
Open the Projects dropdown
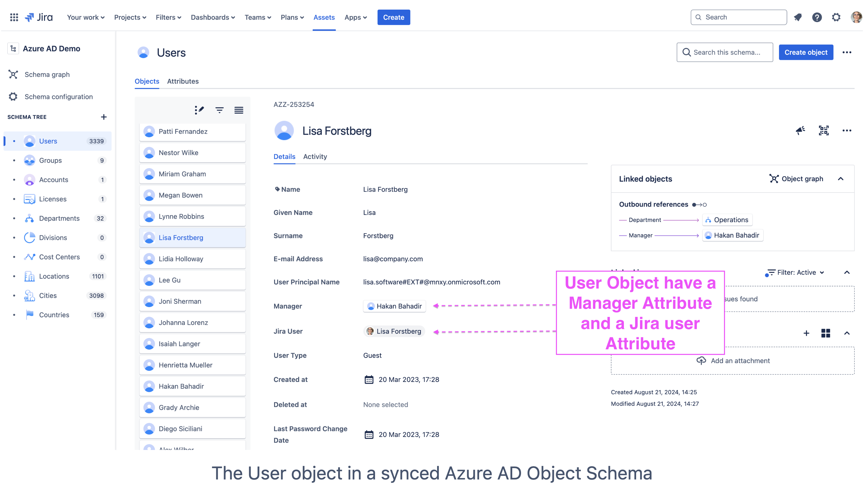130,17
